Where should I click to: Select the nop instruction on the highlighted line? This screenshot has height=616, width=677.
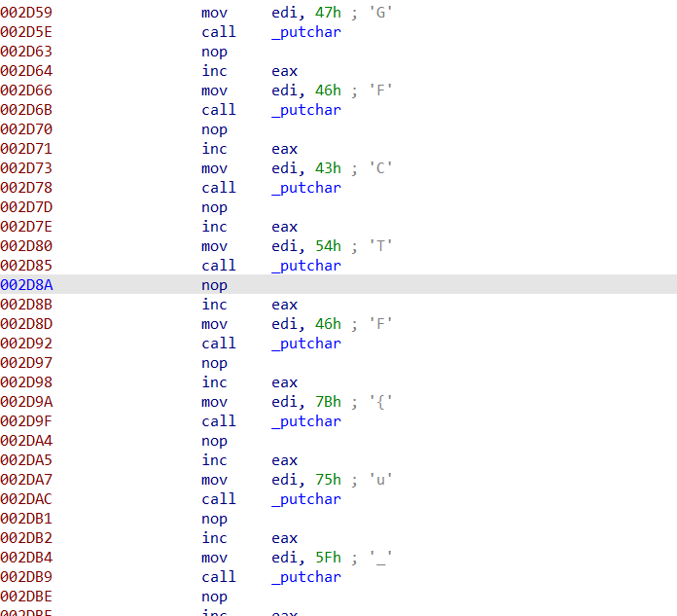click(214, 285)
